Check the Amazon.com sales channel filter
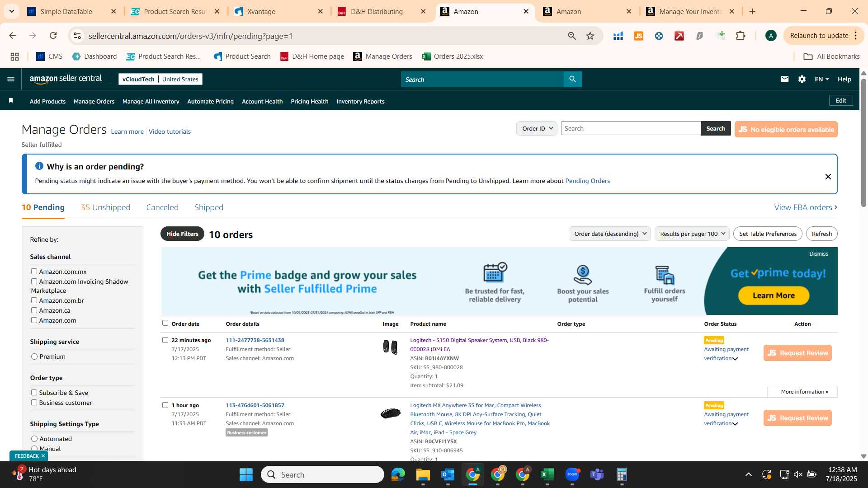The image size is (868, 488). (34, 320)
